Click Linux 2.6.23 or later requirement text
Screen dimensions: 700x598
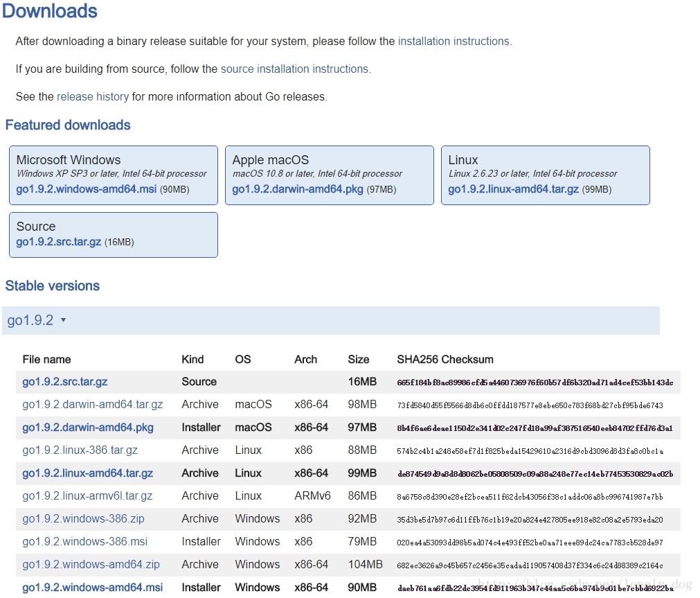[533, 173]
